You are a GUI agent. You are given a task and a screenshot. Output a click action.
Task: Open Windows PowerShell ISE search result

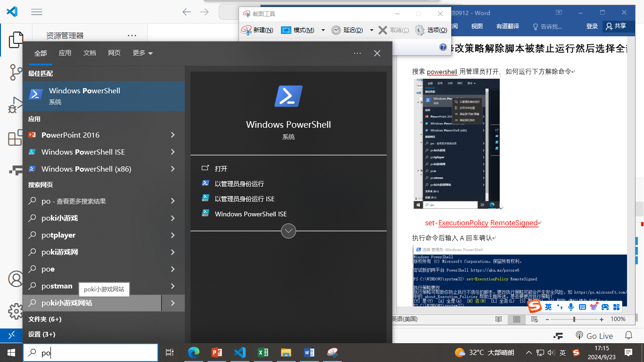92,152
